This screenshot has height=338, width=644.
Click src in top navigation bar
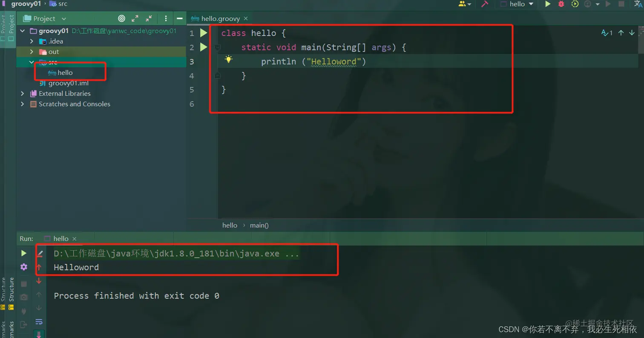pos(58,4)
